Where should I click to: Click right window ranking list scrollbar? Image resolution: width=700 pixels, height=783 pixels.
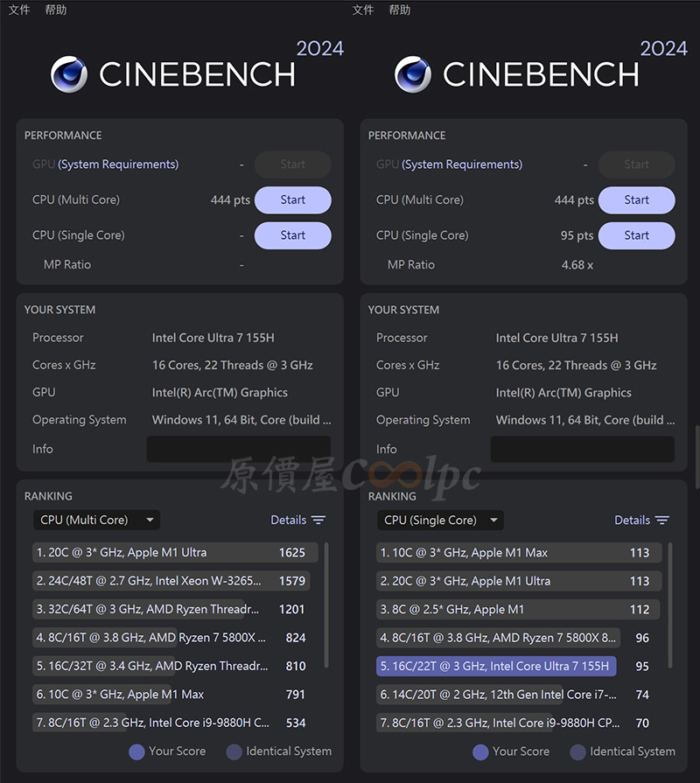coord(670,605)
